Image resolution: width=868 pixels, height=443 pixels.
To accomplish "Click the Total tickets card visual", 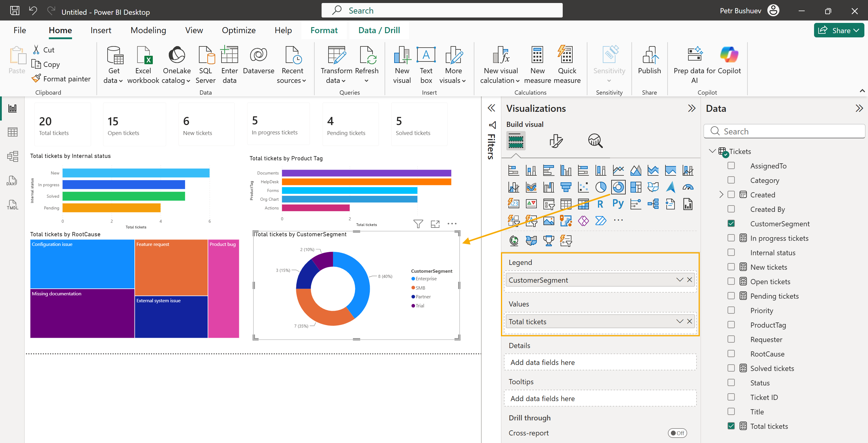I will click(63, 125).
